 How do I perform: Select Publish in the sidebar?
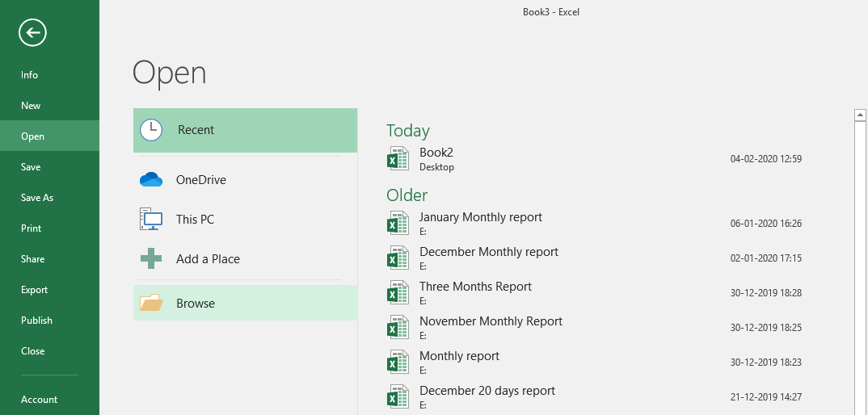pyautogui.click(x=36, y=321)
